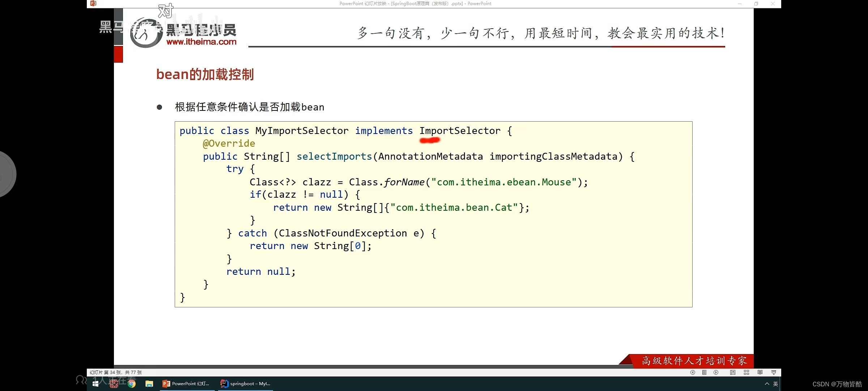Switch to IntelliJ springboot taskbar window
Viewport: 868px width, 391px height.
point(246,384)
